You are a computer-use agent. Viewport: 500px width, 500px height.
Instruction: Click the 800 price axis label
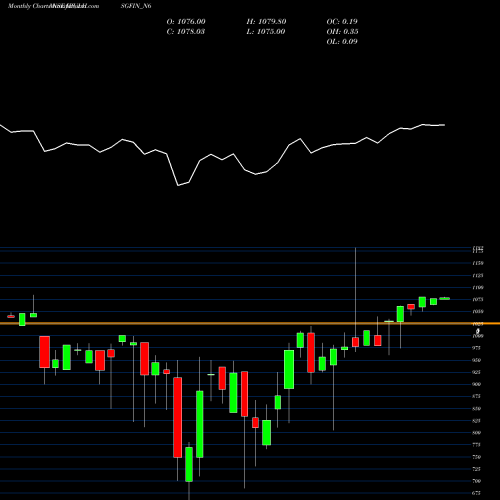[477, 433]
